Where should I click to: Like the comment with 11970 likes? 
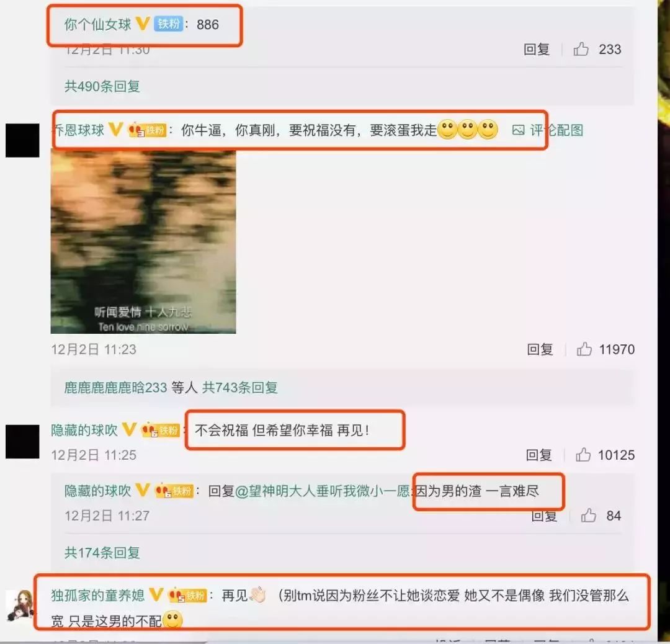point(584,349)
